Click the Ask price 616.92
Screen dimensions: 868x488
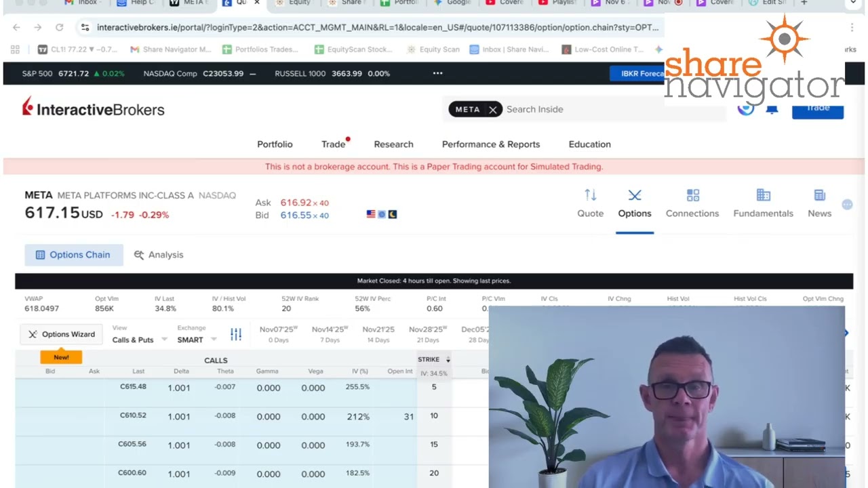pyautogui.click(x=296, y=203)
